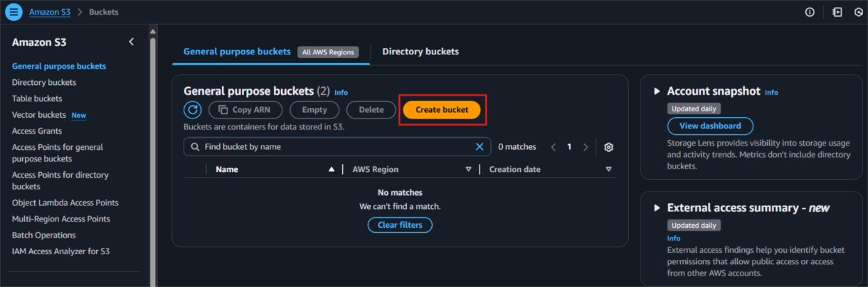Open table preferences gear icon

609,147
